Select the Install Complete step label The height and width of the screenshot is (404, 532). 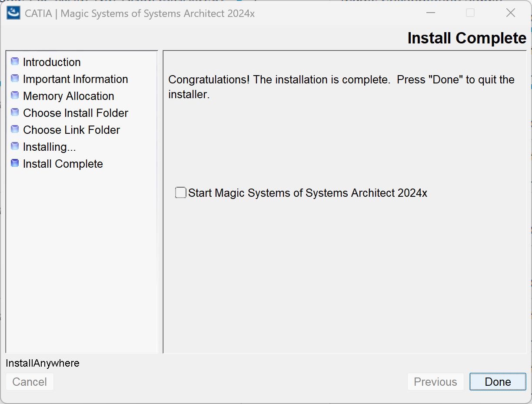[x=63, y=164]
